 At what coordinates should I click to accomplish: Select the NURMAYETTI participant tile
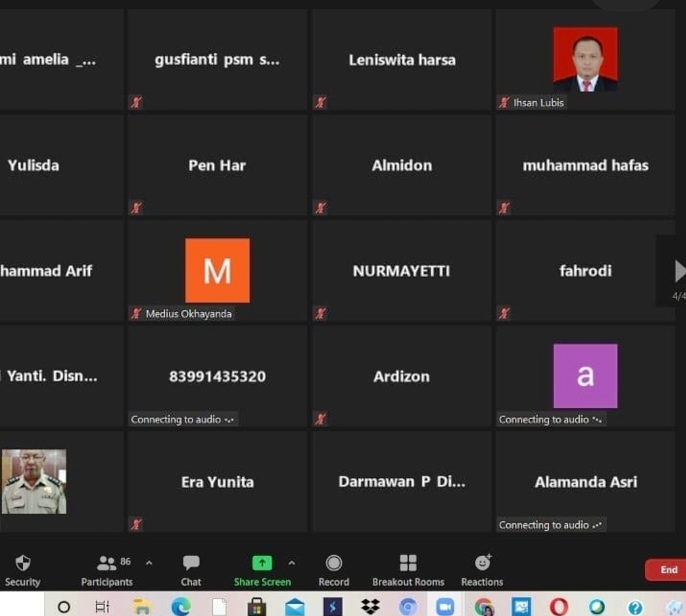402,271
